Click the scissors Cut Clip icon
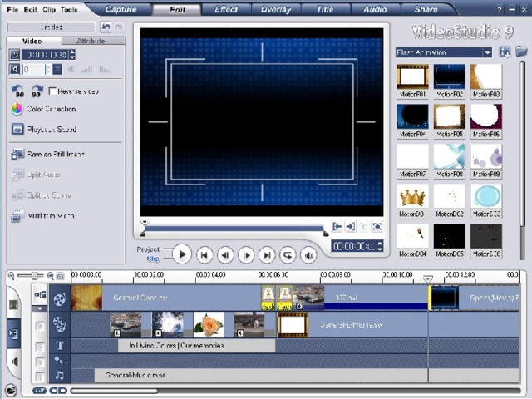This screenshot has width=532, height=399. click(x=363, y=226)
